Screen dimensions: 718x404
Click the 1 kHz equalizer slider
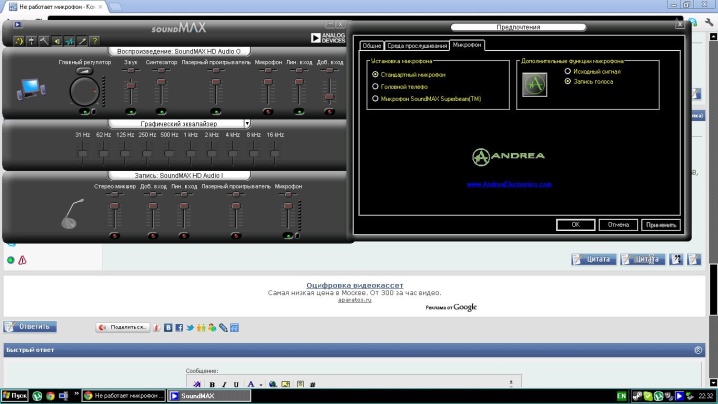[190, 153]
